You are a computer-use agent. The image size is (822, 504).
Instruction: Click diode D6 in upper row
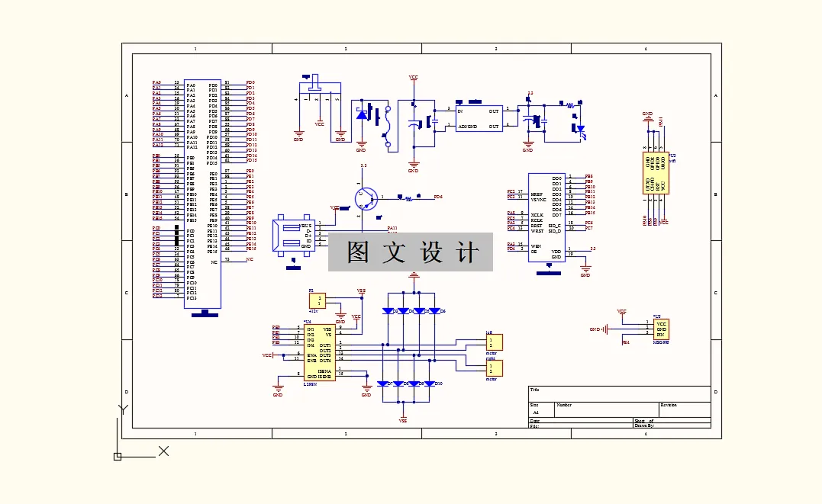[434, 311]
